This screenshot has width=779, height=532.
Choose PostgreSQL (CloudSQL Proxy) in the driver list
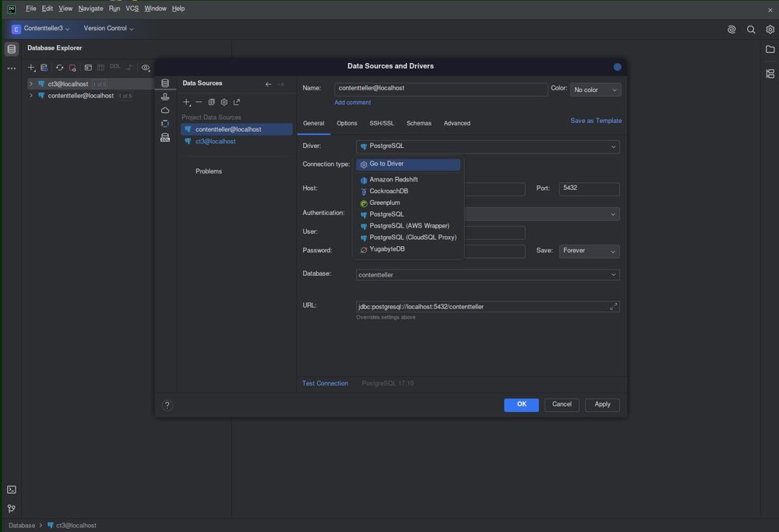pyautogui.click(x=408, y=238)
